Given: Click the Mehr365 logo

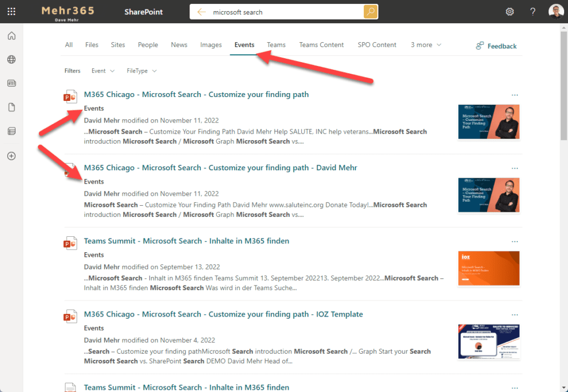Looking at the screenshot, I should [x=67, y=12].
